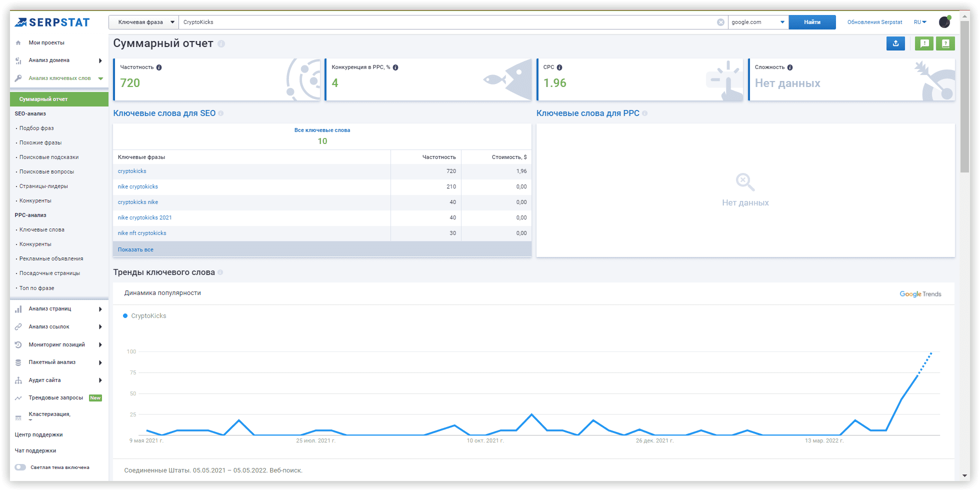Select Суммарный отчет in the sidebar
Viewport: 980px width, 491px height.
pos(59,99)
